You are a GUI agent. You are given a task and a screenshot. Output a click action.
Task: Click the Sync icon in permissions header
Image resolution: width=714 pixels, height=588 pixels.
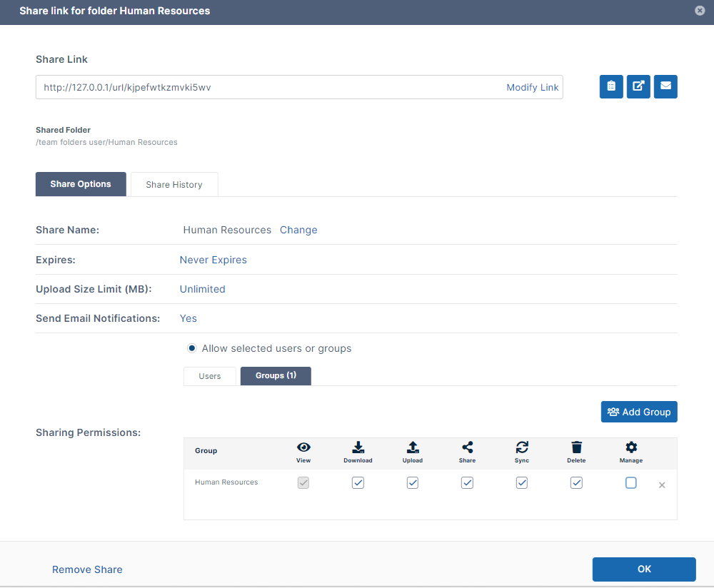[x=522, y=447]
